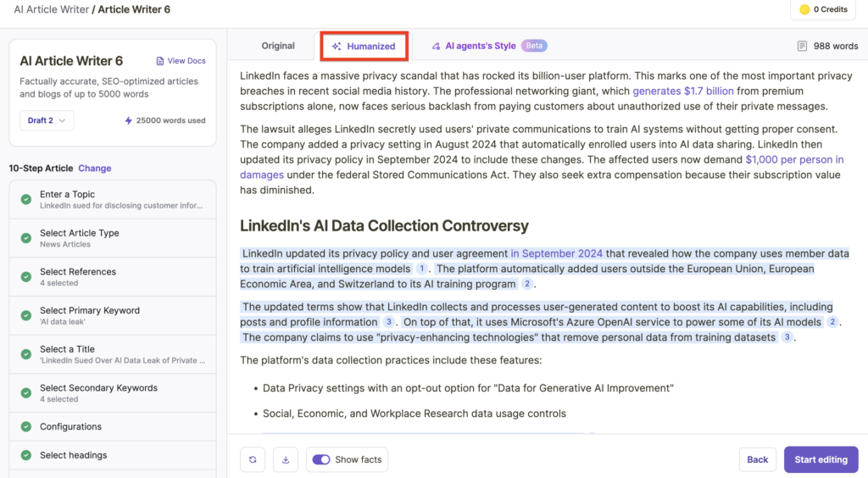Click the 25000 words used text
The width and height of the screenshot is (868, 478).
coord(170,120)
